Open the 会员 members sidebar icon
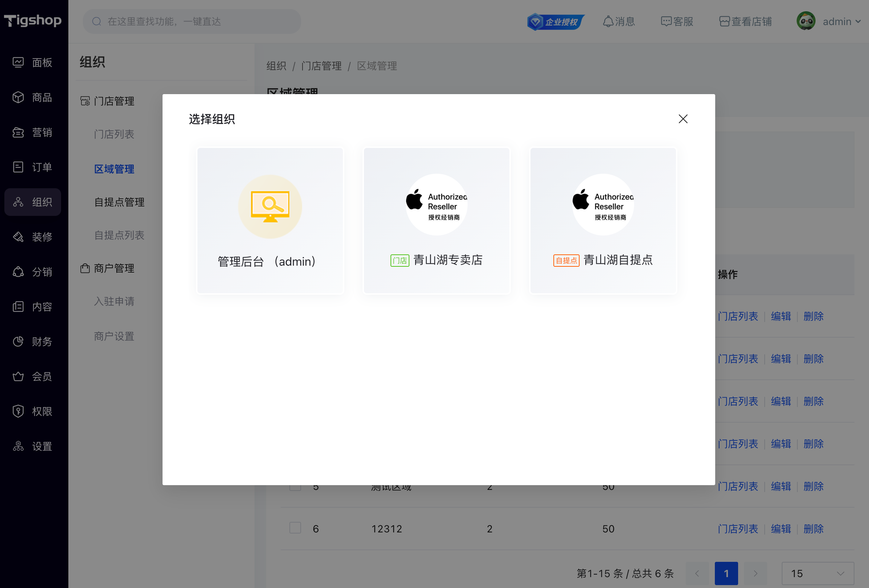 click(x=18, y=376)
